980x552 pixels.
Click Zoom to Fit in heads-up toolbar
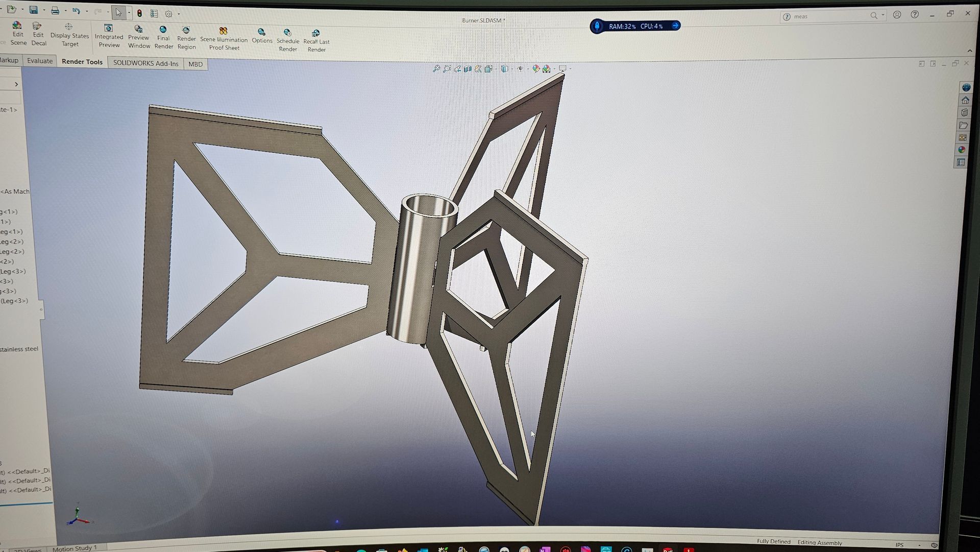click(436, 68)
